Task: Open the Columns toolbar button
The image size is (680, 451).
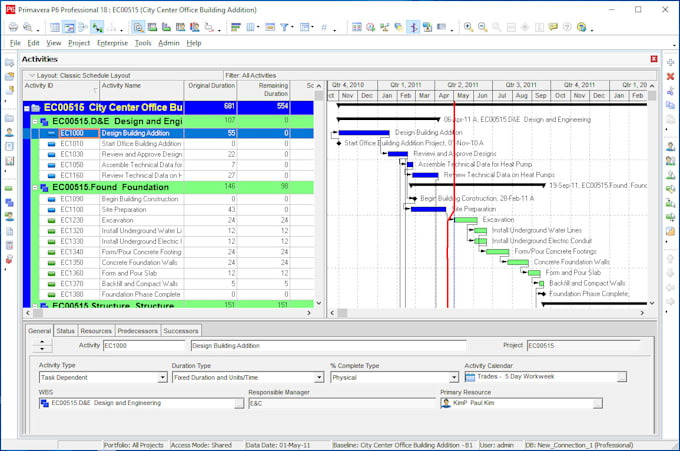Action: point(251,27)
